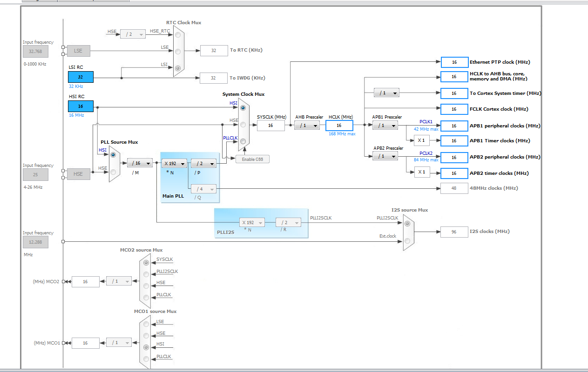Click the Ethernet PTP clock value field
Viewport: 588px width, 372px height.
[454, 62]
